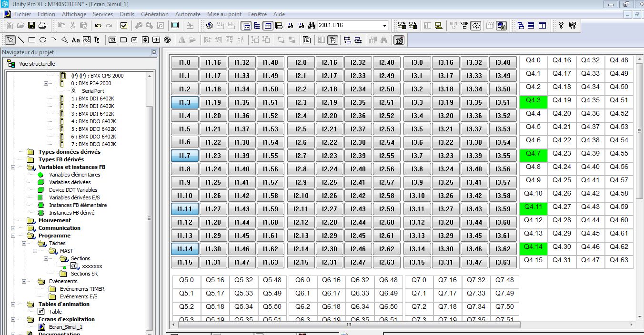Click the Print icon in toolbar
The height and width of the screenshot is (335, 644).
point(42,25)
